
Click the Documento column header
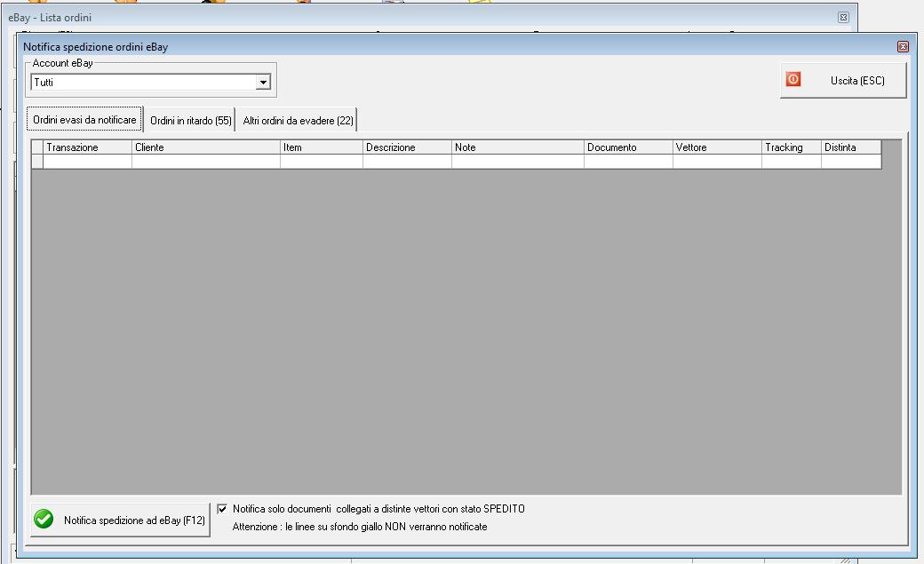[x=628, y=147]
